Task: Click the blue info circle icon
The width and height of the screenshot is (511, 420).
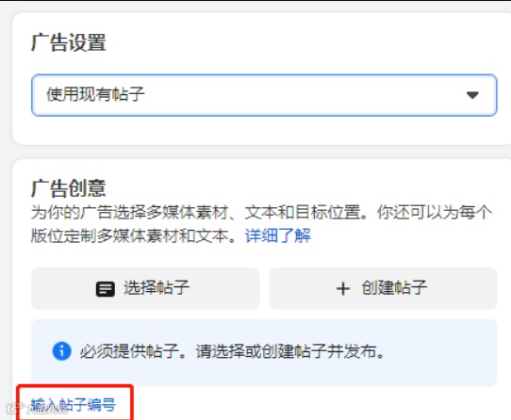Action: tap(61, 351)
